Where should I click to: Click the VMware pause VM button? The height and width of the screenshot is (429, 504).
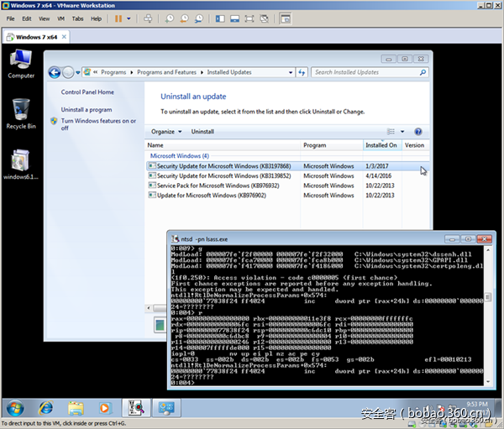click(x=117, y=18)
